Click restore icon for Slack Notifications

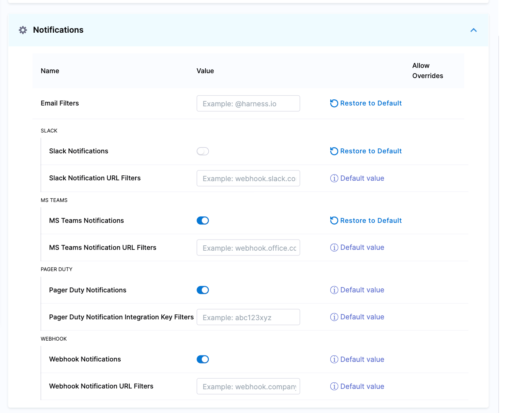click(x=334, y=151)
